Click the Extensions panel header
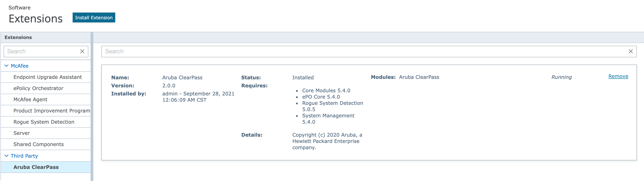The image size is (644, 181). click(46, 37)
